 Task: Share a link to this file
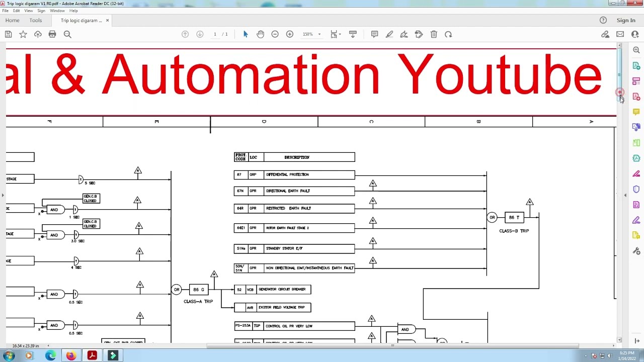pyautogui.click(x=605, y=34)
